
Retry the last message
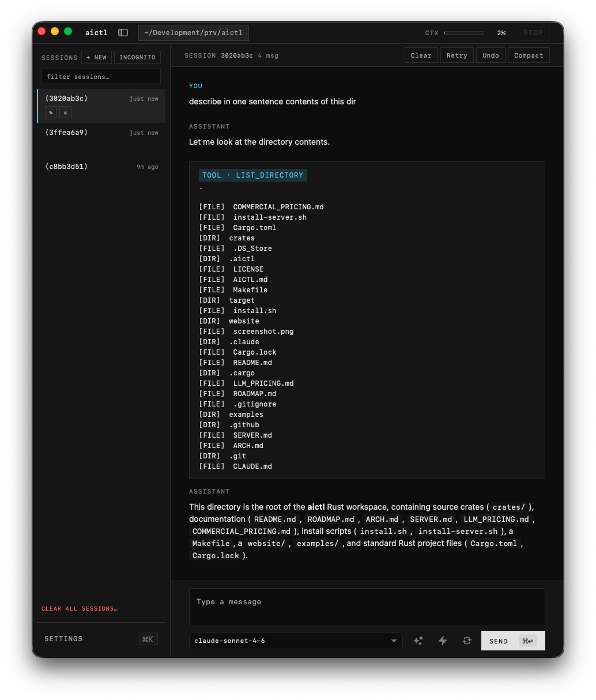pyautogui.click(x=457, y=55)
